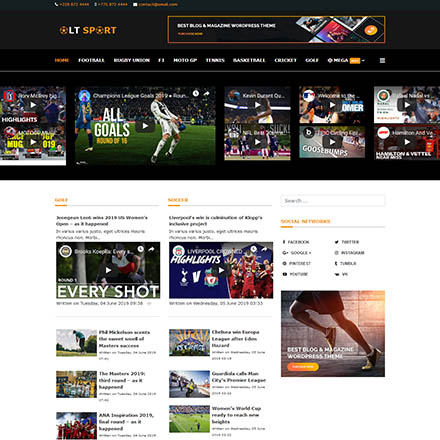Open the Cricket menu item

pos(285,60)
